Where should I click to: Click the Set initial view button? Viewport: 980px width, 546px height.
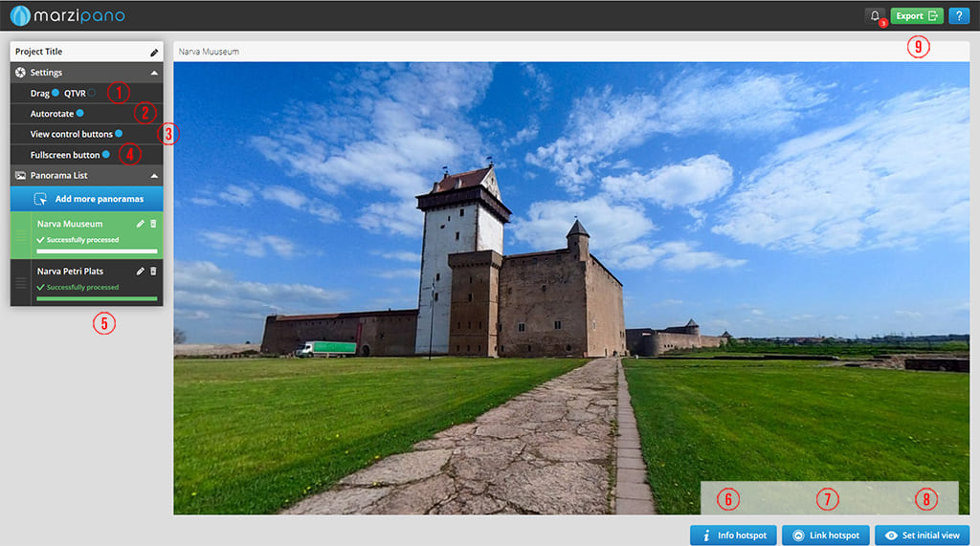[922, 535]
